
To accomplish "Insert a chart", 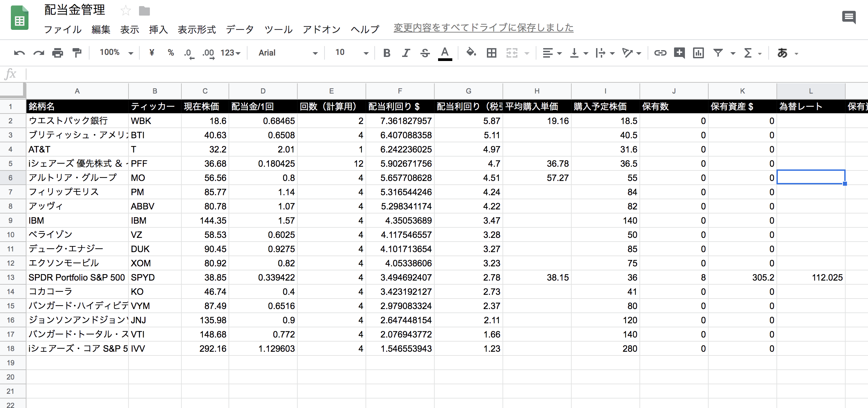I will 698,53.
